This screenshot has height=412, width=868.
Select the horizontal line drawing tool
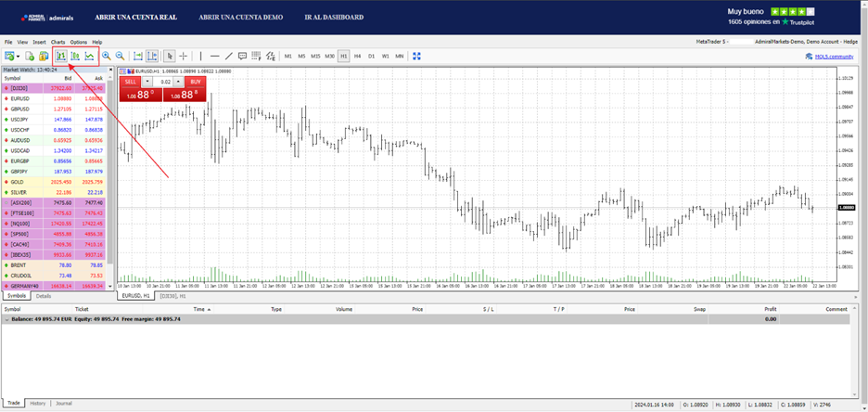(x=215, y=56)
